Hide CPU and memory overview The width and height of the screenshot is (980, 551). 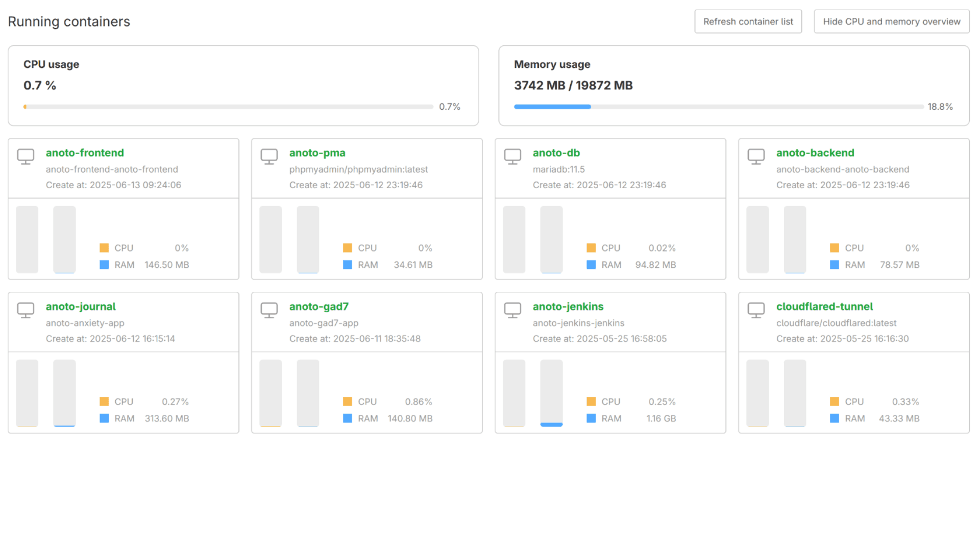tap(891, 21)
